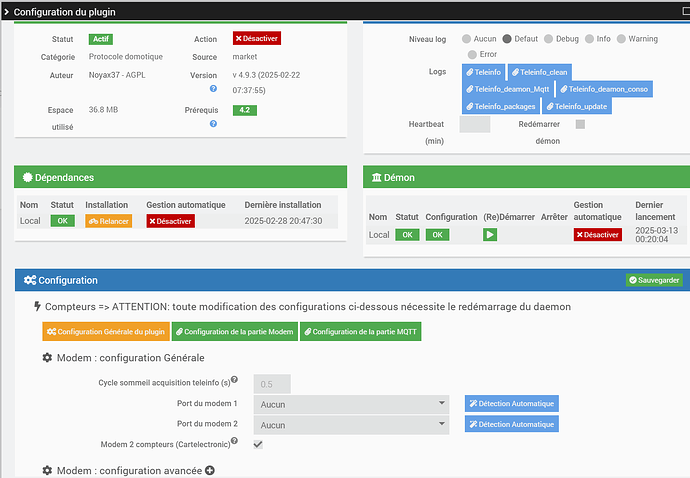Disable automatic management of dependencies
The height and width of the screenshot is (478, 690).
171,221
